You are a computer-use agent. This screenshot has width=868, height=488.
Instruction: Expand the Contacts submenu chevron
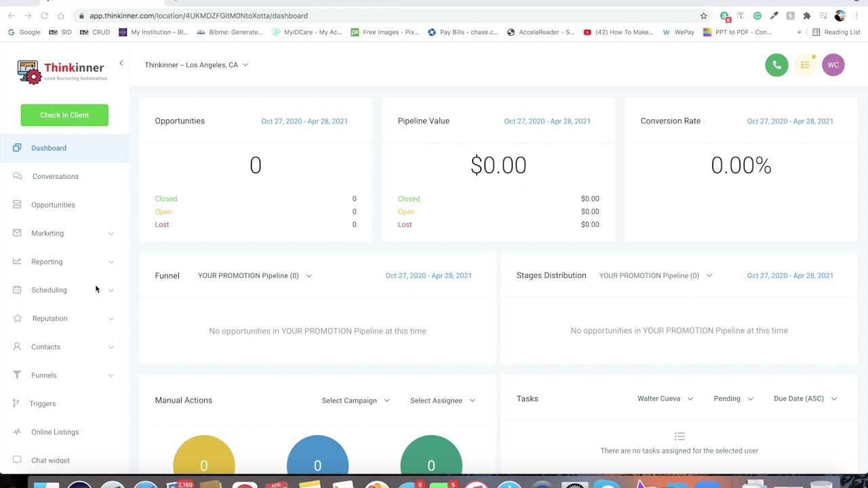[x=111, y=348]
